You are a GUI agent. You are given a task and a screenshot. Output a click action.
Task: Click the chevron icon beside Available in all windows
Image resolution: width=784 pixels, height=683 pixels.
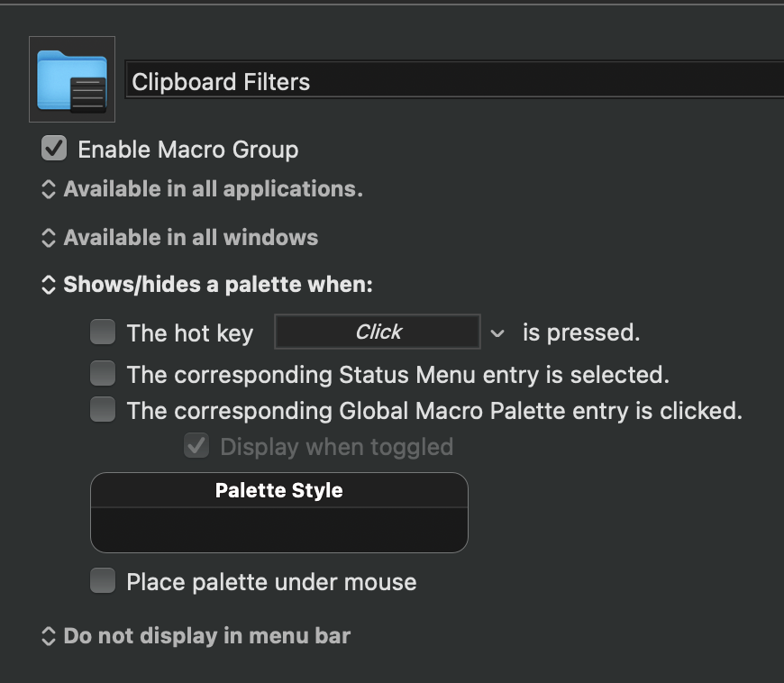49,238
